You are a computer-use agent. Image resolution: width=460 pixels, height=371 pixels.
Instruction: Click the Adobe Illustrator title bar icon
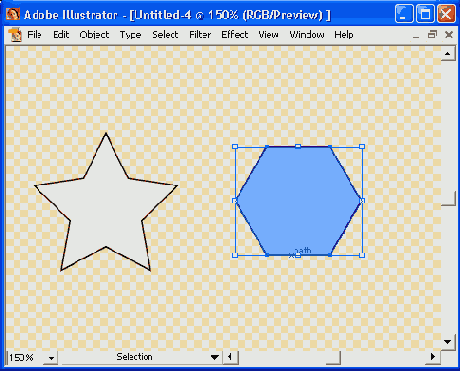pyautogui.click(x=13, y=14)
